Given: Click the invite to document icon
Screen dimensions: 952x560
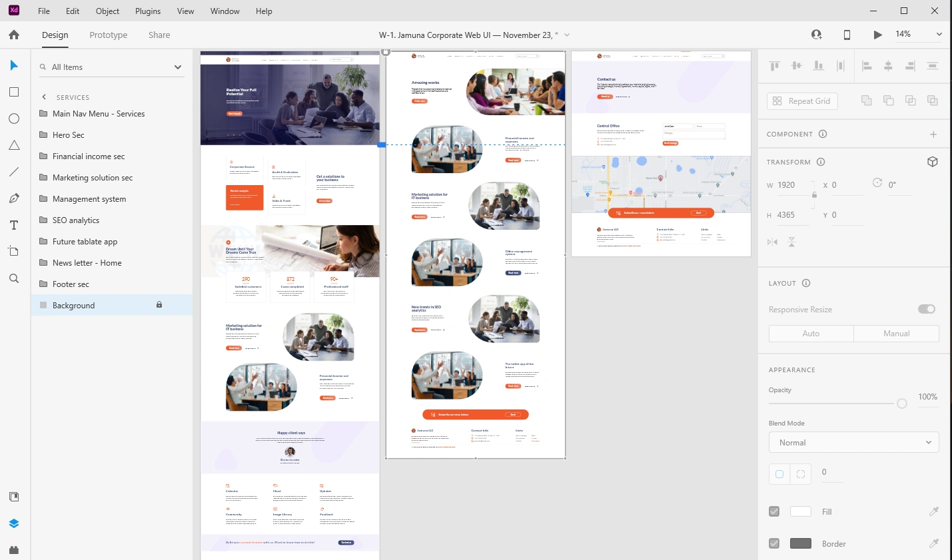Looking at the screenshot, I should [816, 35].
